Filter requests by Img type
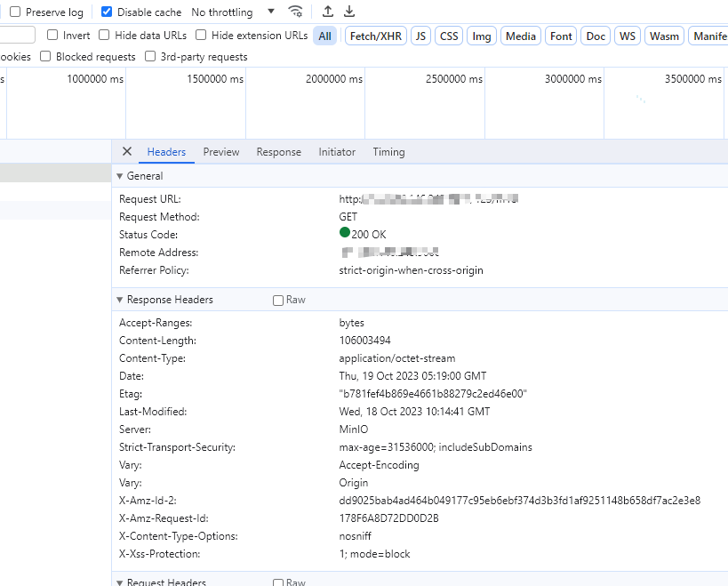The image size is (728, 586). click(x=482, y=36)
